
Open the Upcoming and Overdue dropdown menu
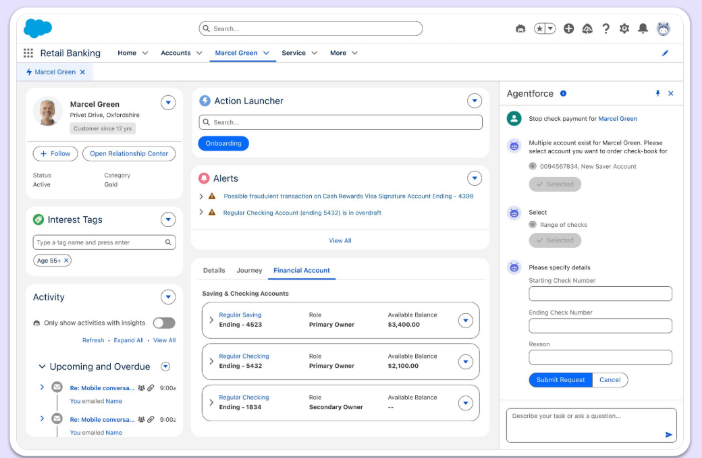coord(165,366)
